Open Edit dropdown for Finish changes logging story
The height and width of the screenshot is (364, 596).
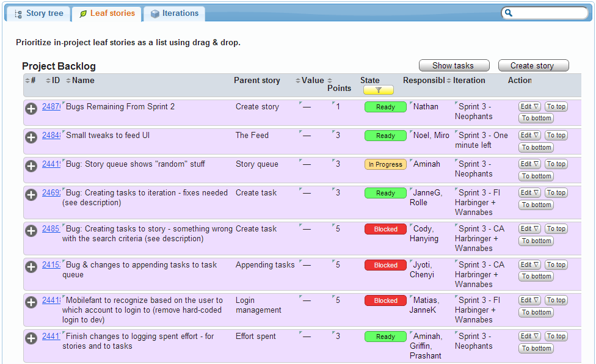pyautogui.click(x=529, y=336)
